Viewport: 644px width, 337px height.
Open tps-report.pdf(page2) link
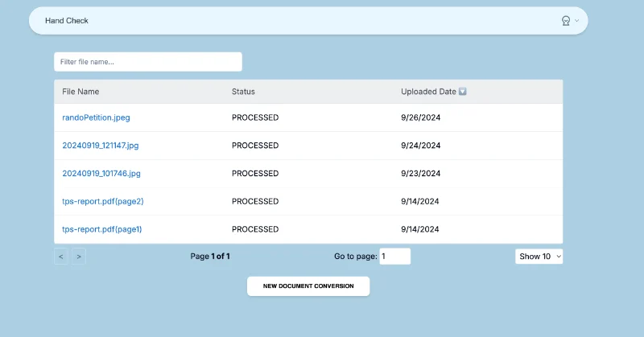click(103, 201)
